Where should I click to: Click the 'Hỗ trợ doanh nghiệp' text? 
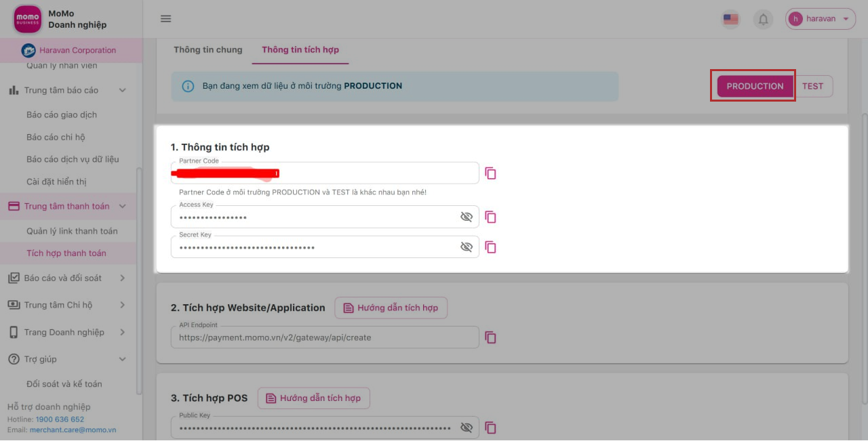(49, 406)
